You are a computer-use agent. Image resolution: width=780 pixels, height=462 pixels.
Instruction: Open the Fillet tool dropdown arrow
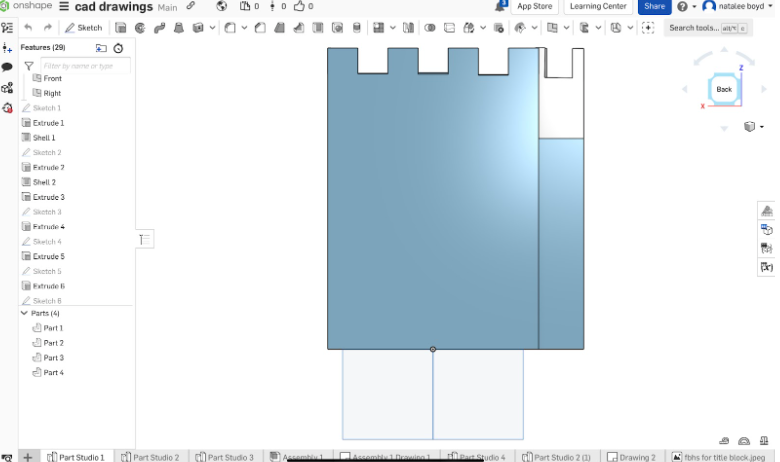tap(244, 28)
